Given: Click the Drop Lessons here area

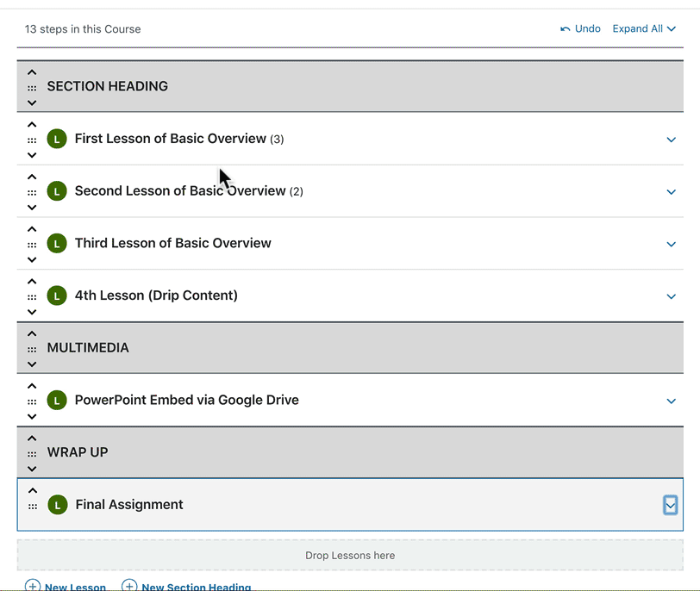Looking at the screenshot, I should (350, 556).
